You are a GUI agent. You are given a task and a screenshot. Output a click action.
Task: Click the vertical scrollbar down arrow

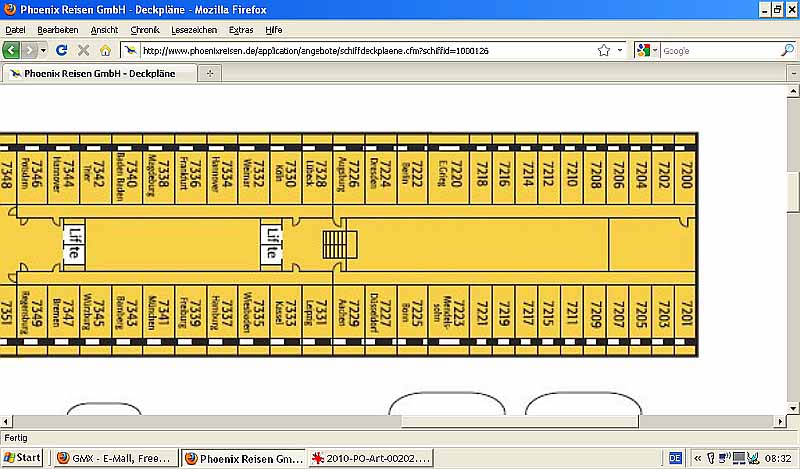coord(793,408)
